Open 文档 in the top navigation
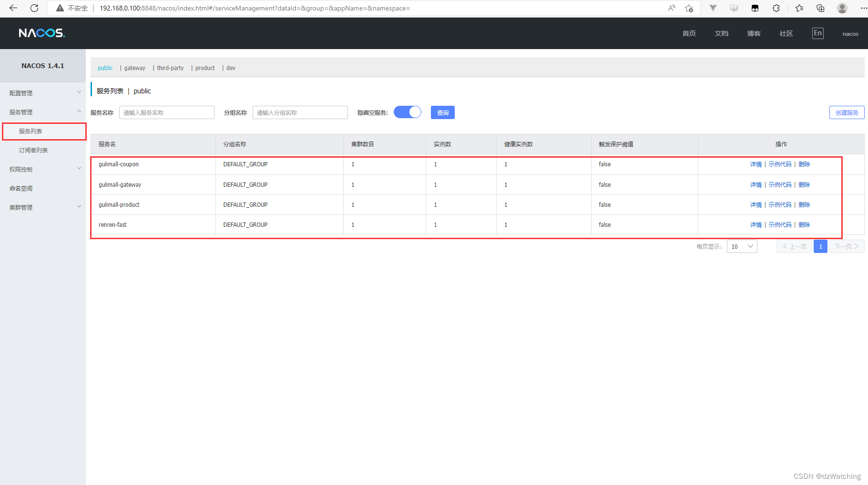Screen dimensions: 868x485 coord(722,33)
